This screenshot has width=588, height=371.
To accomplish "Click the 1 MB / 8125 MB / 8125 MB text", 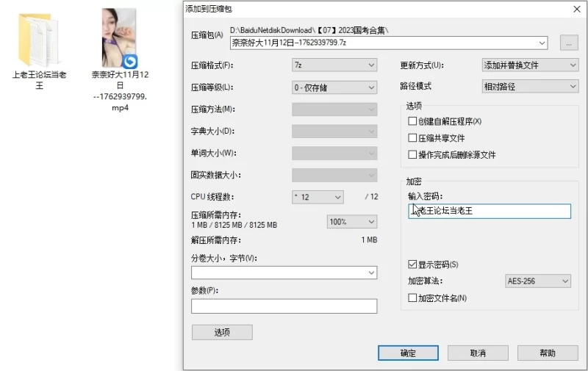I will click(x=234, y=225).
